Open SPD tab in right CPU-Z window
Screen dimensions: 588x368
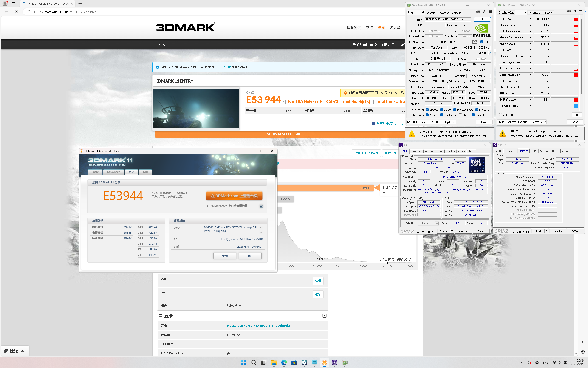(x=534, y=151)
